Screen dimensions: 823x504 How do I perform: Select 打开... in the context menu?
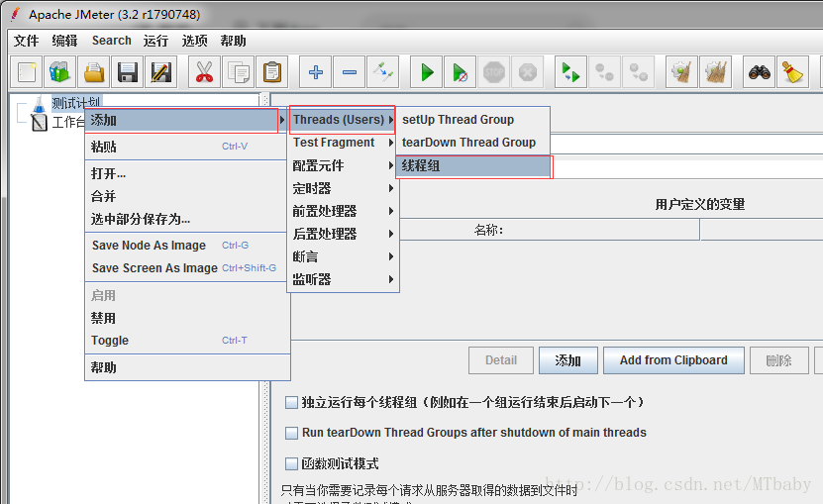click(186, 173)
